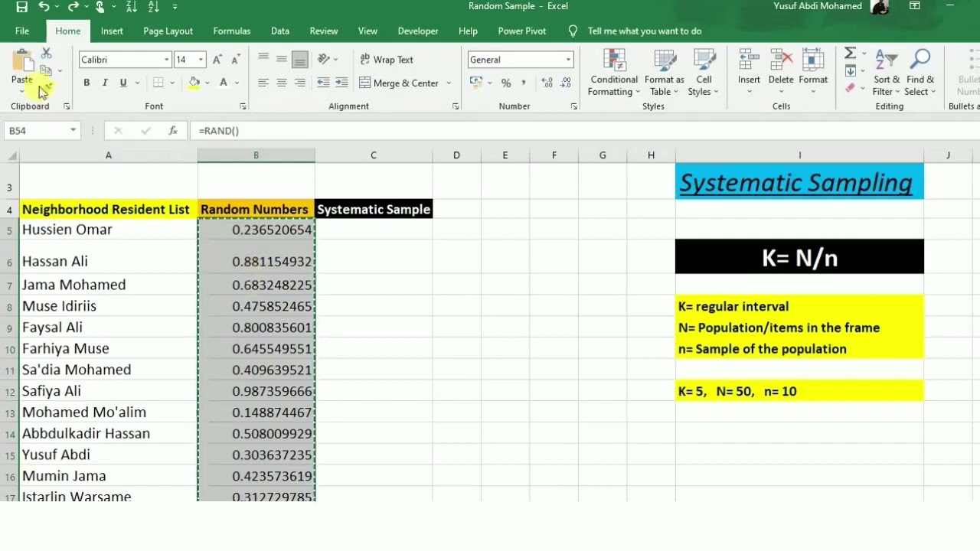Image resolution: width=980 pixels, height=551 pixels.
Task: Click the Undo arrow icon
Action: [44, 7]
